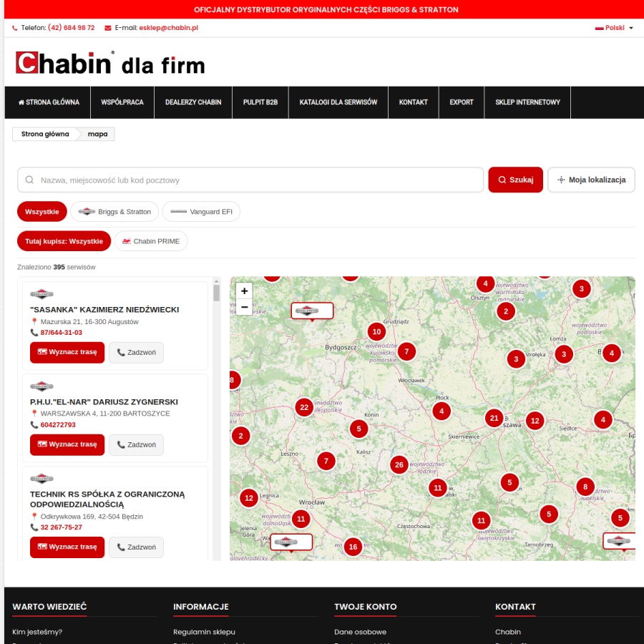
Task: Zoom in the map with plus button
Action: (245, 291)
